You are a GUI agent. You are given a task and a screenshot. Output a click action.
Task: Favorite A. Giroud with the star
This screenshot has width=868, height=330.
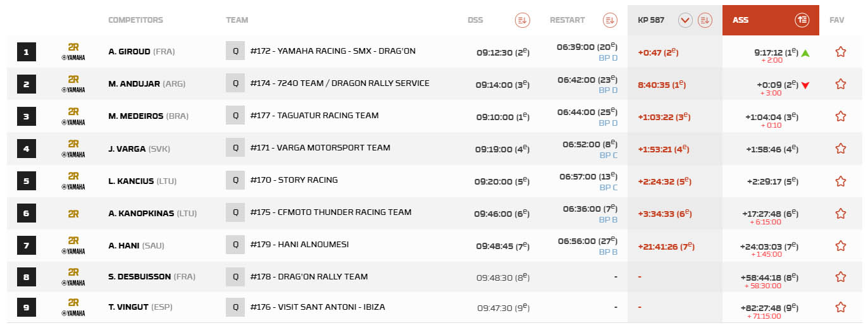[840, 52]
